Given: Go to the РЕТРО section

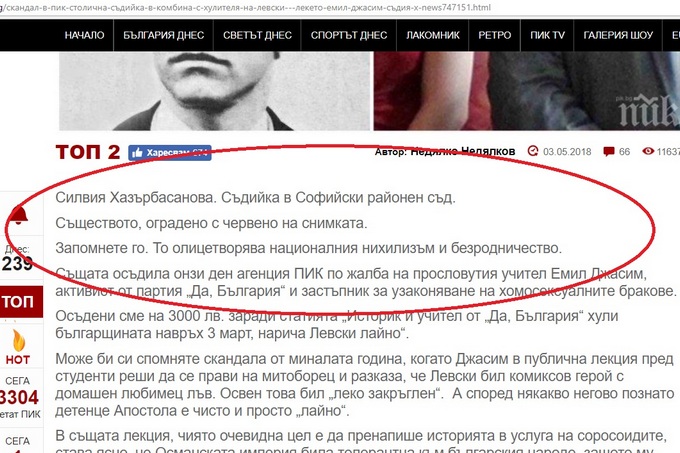Looking at the screenshot, I should click(494, 35).
